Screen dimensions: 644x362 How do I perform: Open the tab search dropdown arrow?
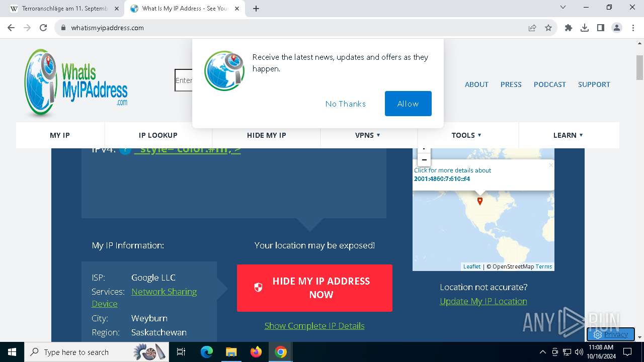pos(563,8)
